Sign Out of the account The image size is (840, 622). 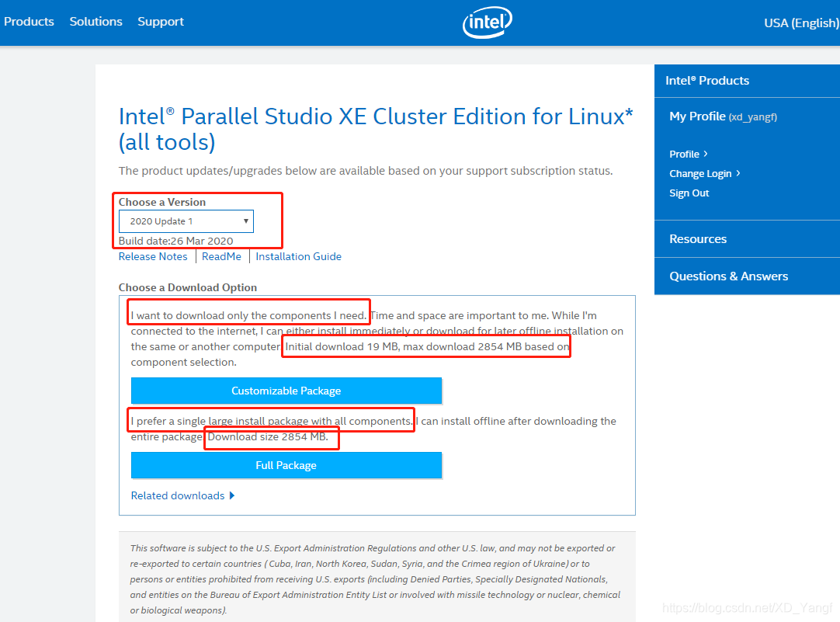point(689,193)
